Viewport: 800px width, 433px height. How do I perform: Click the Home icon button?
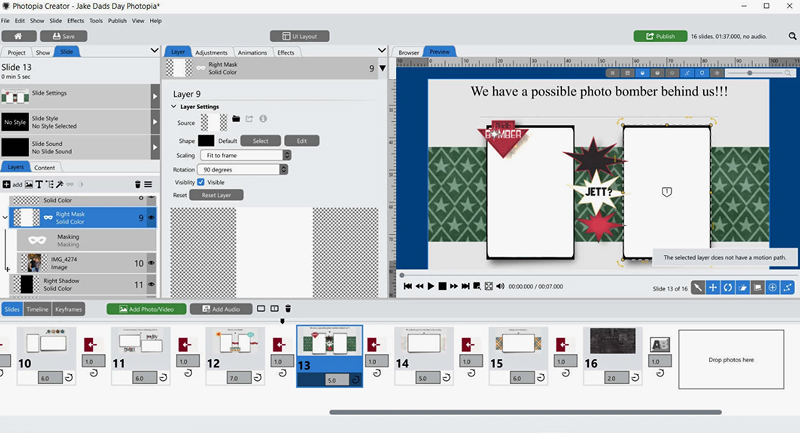click(x=19, y=36)
